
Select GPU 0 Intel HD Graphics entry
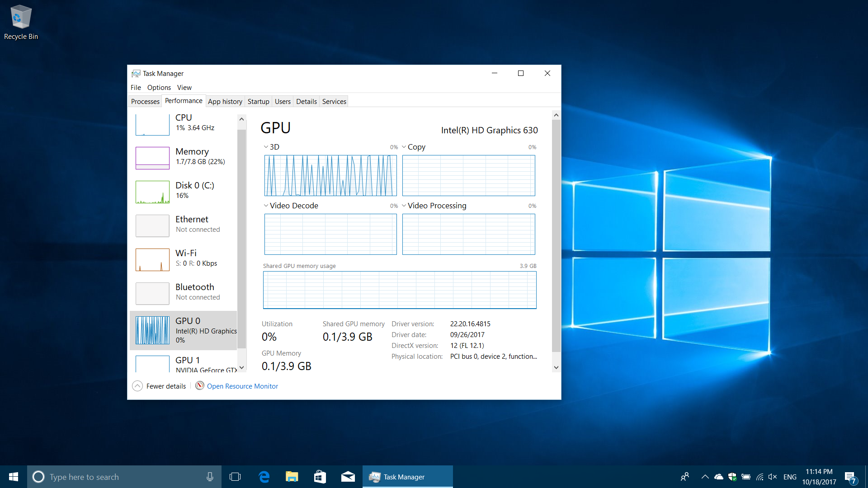point(183,330)
